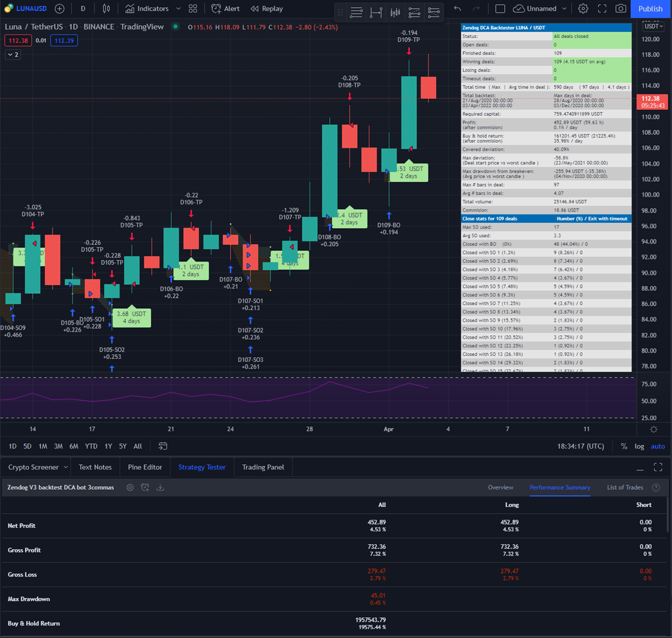Open the List of Trades view
672x638 pixels.
click(x=624, y=487)
